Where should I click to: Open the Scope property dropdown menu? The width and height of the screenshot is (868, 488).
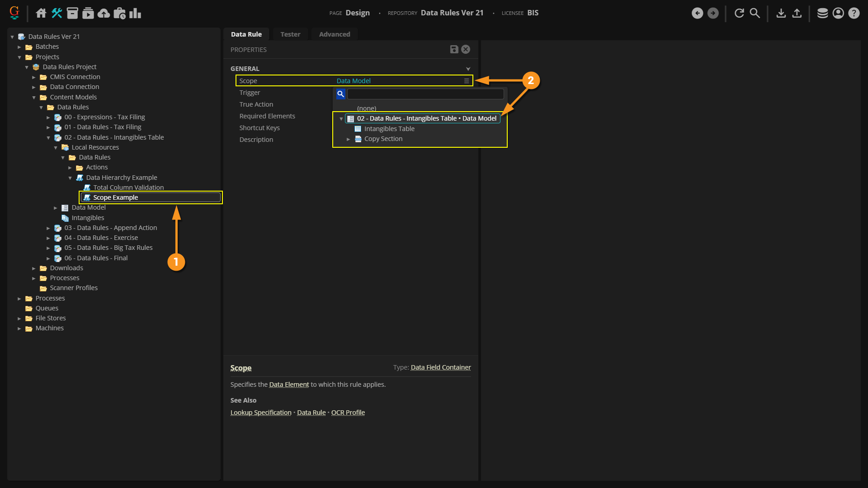click(466, 81)
